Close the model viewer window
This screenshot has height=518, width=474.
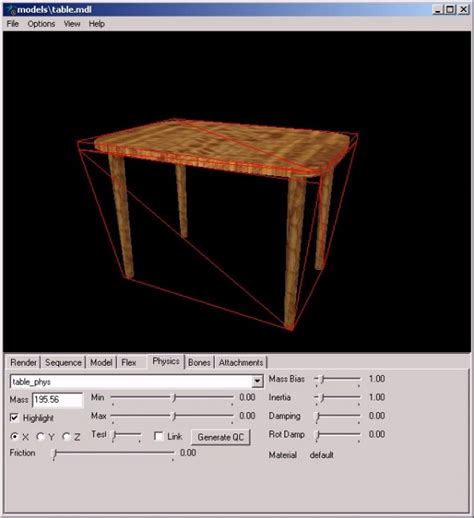(x=463, y=10)
